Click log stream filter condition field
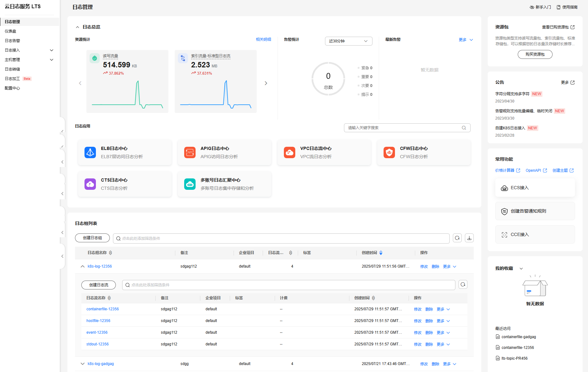This screenshot has width=588, height=372. point(289,285)
